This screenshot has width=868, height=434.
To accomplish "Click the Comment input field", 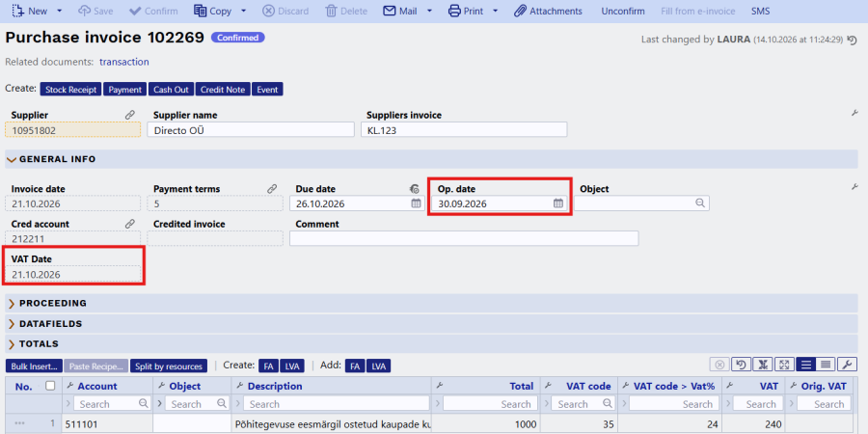I will (x=464, y=238).
